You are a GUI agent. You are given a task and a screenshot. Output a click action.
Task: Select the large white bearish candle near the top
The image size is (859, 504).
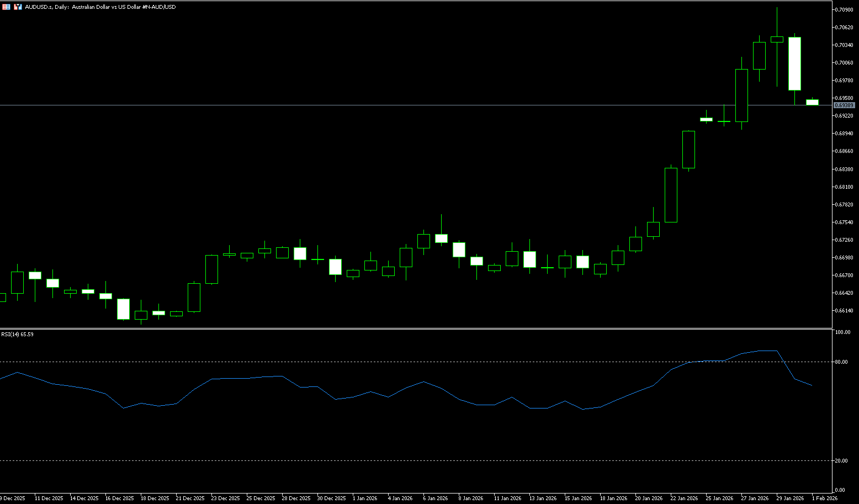794,63
